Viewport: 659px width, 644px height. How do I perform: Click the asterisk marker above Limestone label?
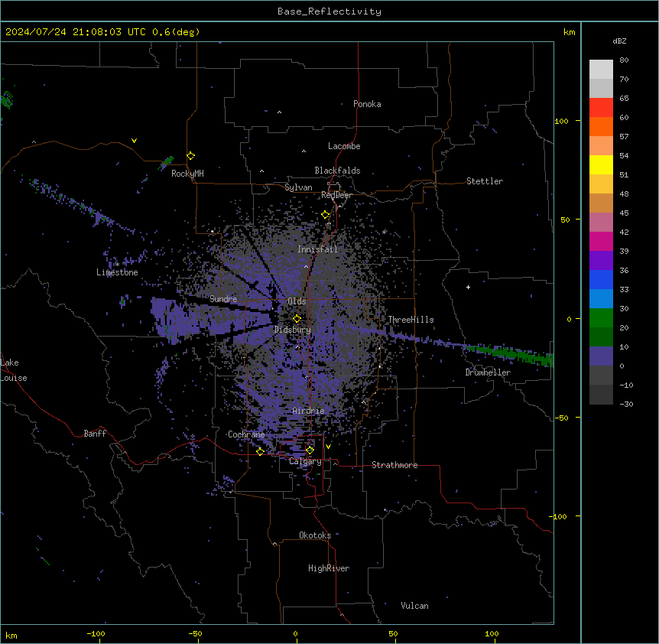[x=117, y=265]
